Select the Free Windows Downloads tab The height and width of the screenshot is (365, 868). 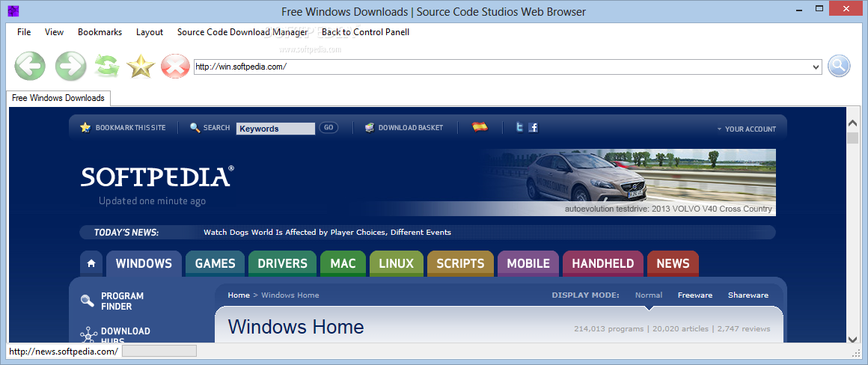point(58,98)
